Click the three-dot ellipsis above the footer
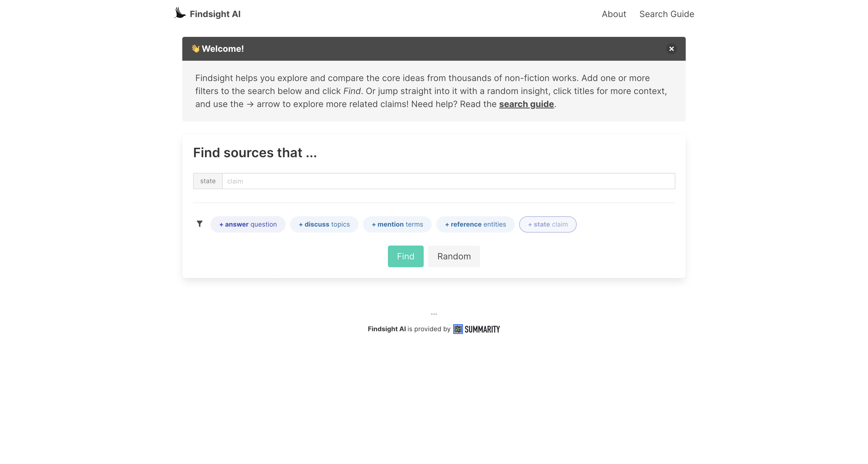Screen dimensions: 868x464 click(x=434, y=314)
